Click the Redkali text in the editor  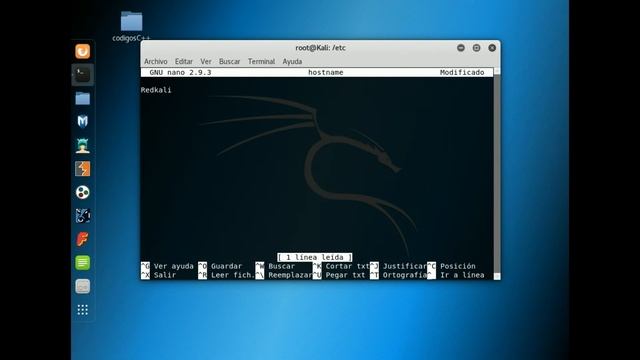pos(156,90)
